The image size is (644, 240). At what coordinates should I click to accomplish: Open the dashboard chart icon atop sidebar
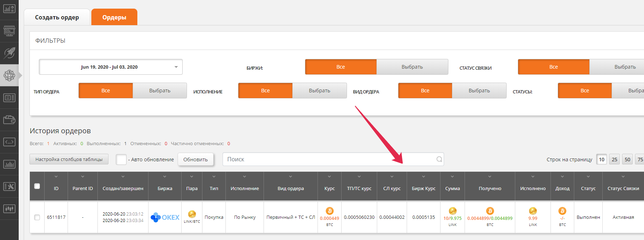9,9
